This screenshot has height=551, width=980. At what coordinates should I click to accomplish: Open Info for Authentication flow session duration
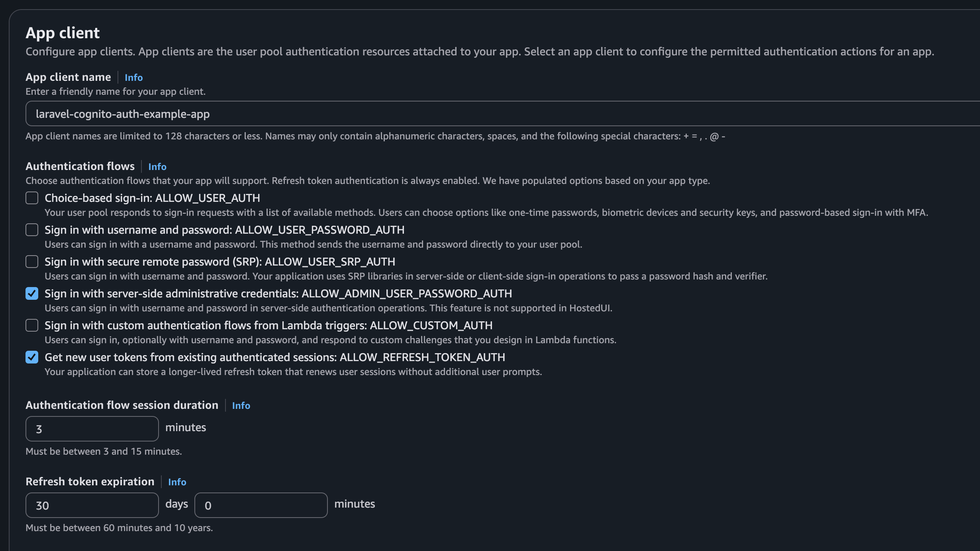point(241,405)
